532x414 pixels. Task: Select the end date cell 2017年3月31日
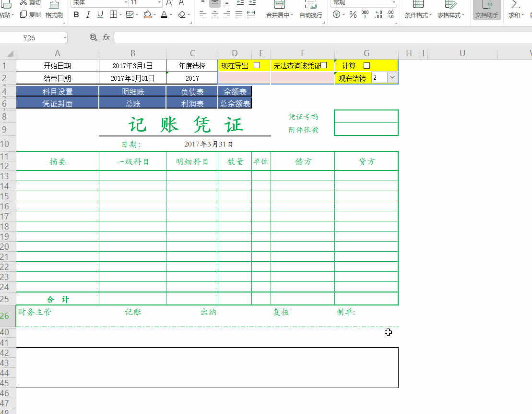133,78
